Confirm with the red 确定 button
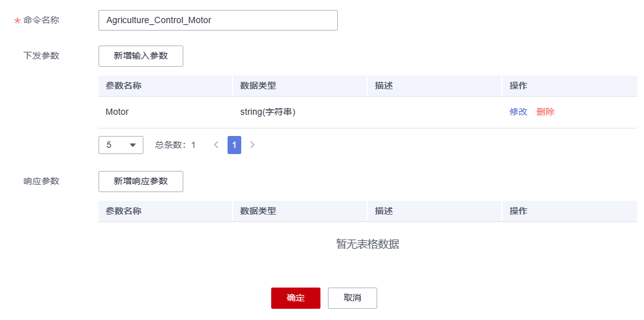The width and height of the screenshot is (644, 320). pyautogui.click(x=296, y=298)
